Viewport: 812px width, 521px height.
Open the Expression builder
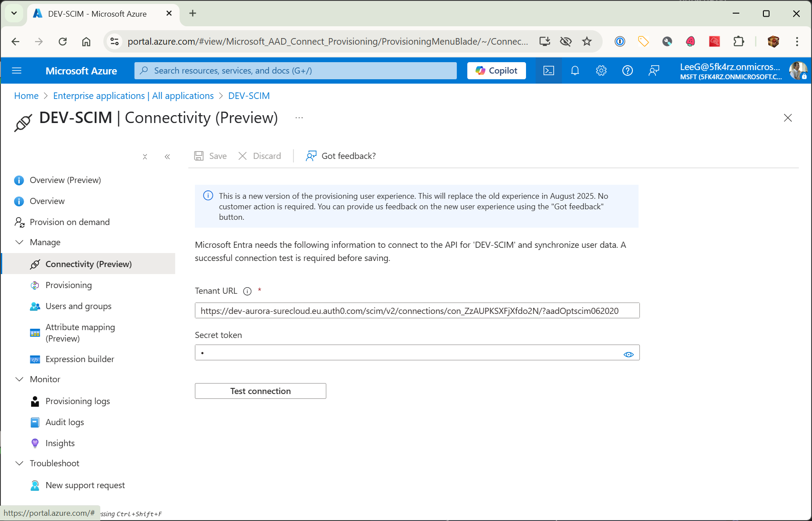79,359
